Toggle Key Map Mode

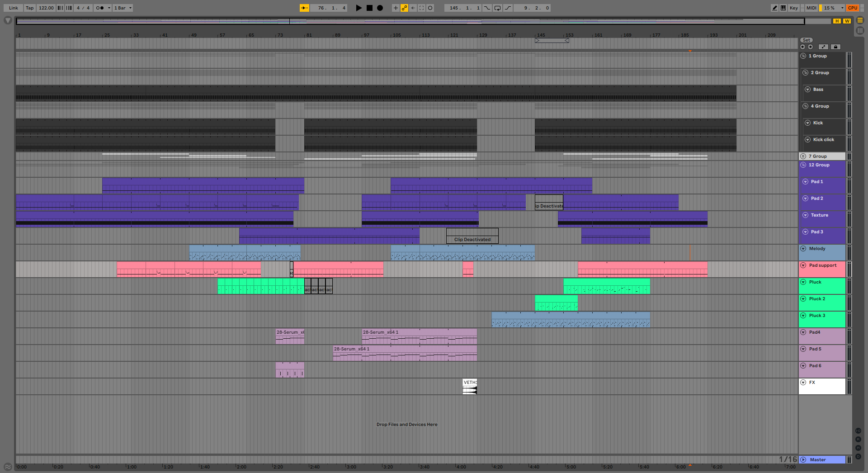(x=793, y=8)
